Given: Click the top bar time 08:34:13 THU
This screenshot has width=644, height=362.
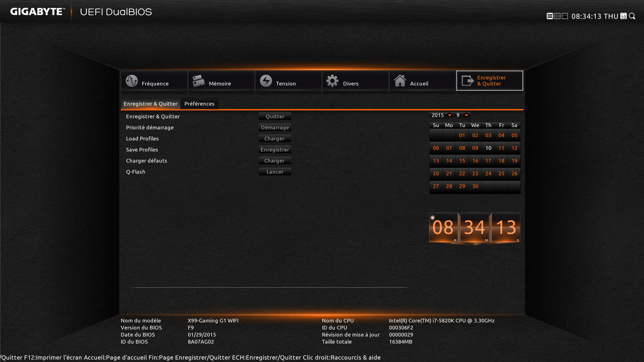Looking at the screenshot, I should tap(595, 16).
